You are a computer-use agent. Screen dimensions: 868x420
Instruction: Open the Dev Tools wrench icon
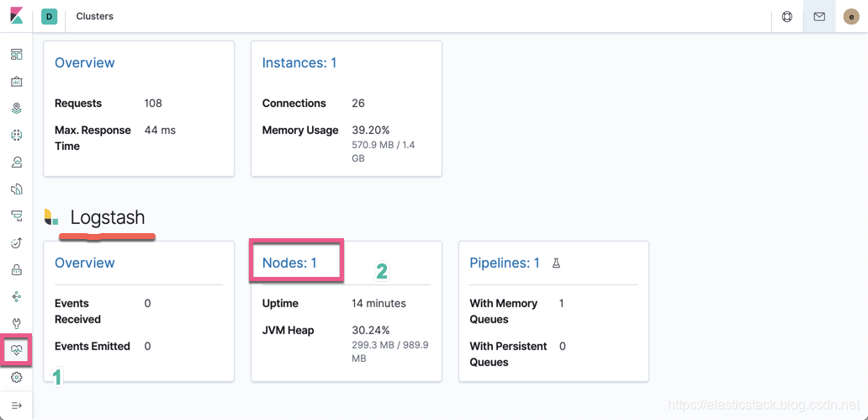pyautogui.click(x=17, y=323)
